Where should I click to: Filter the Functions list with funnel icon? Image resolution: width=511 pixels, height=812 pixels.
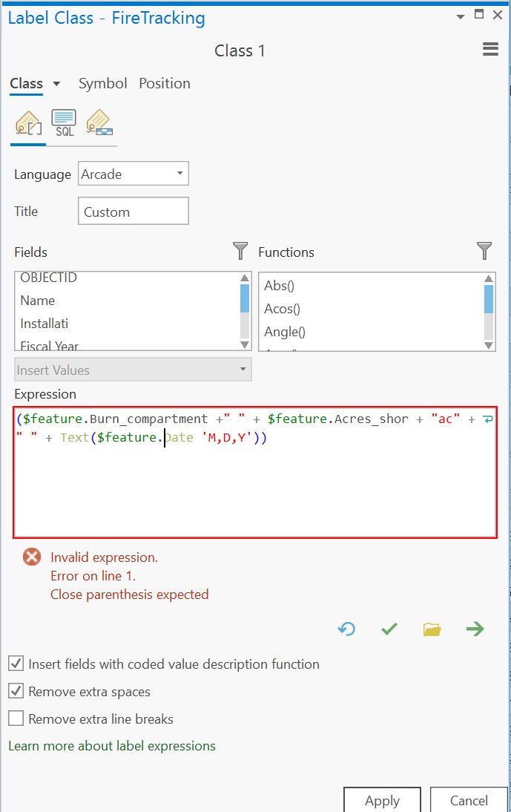point(484,251)
